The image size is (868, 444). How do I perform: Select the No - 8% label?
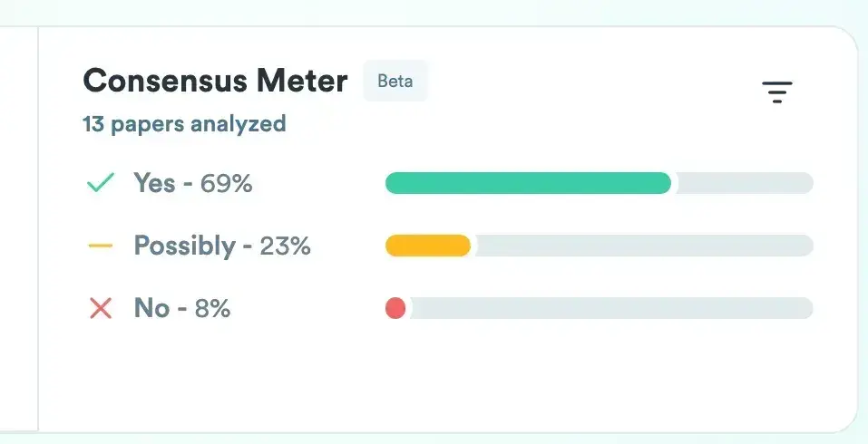click(x=181, y=308)
